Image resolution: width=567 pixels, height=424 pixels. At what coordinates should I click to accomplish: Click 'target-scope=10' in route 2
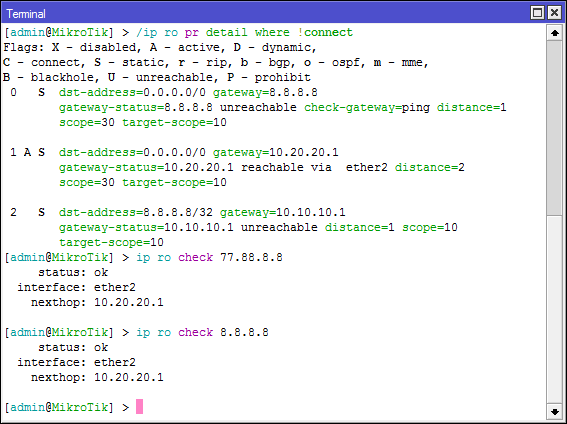111,242
